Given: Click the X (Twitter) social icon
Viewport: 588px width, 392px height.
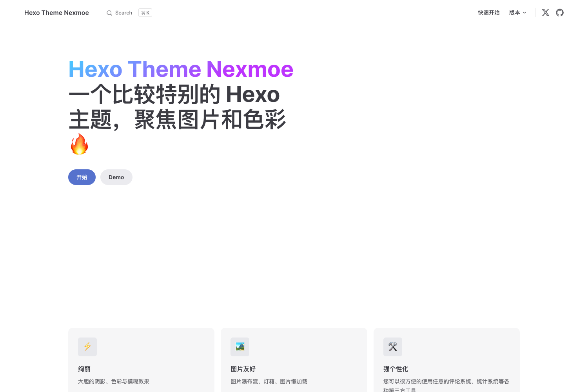Looking at the screenshot, I should coord(545,12).
